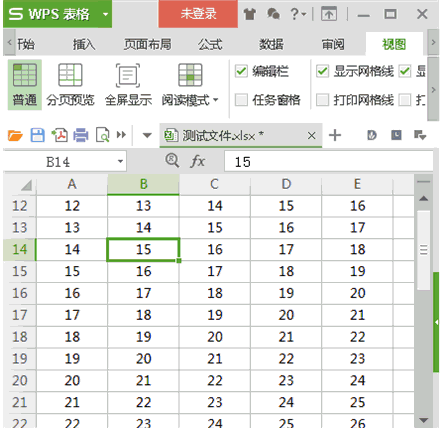Save the file using floppy disk icon

tap(37, 135)
